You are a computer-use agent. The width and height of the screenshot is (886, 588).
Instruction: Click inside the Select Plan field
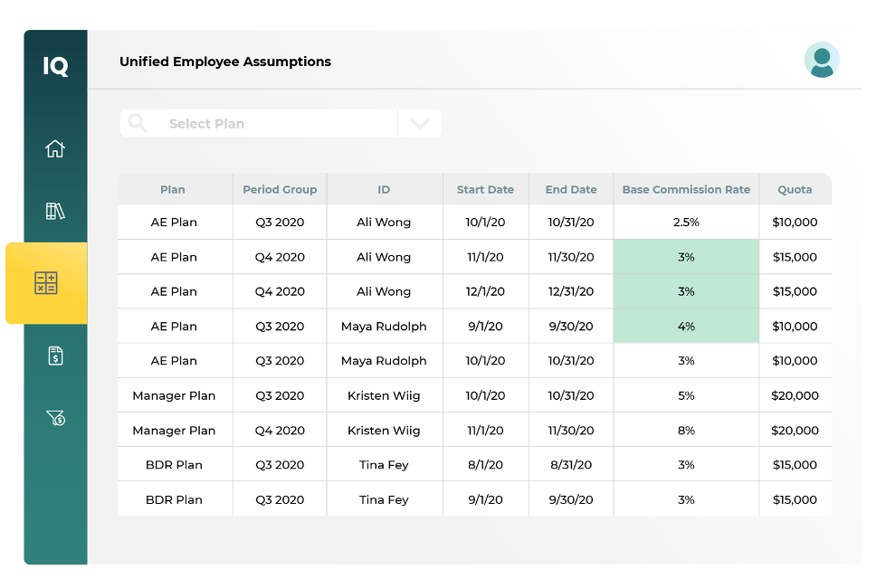pyautogui.click(x=262, y=122)
